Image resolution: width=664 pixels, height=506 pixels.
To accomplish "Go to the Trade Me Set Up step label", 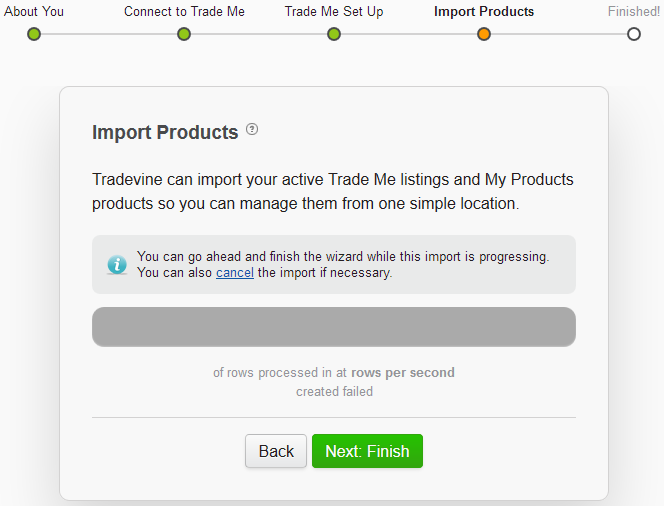I will click(x=334, y=11).
